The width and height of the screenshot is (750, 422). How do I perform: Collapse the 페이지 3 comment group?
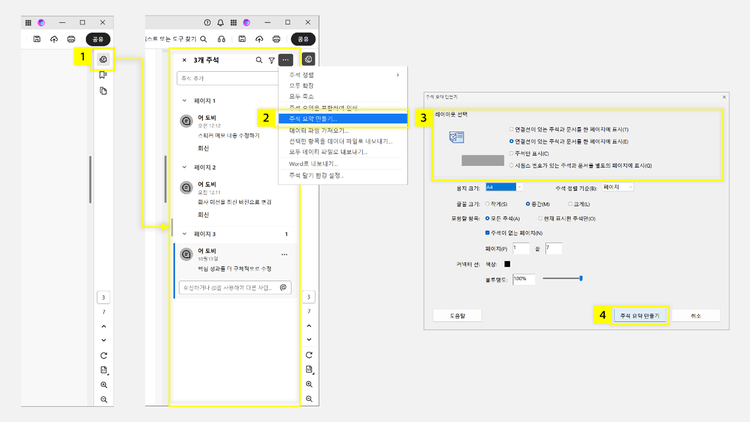[184, 233]
